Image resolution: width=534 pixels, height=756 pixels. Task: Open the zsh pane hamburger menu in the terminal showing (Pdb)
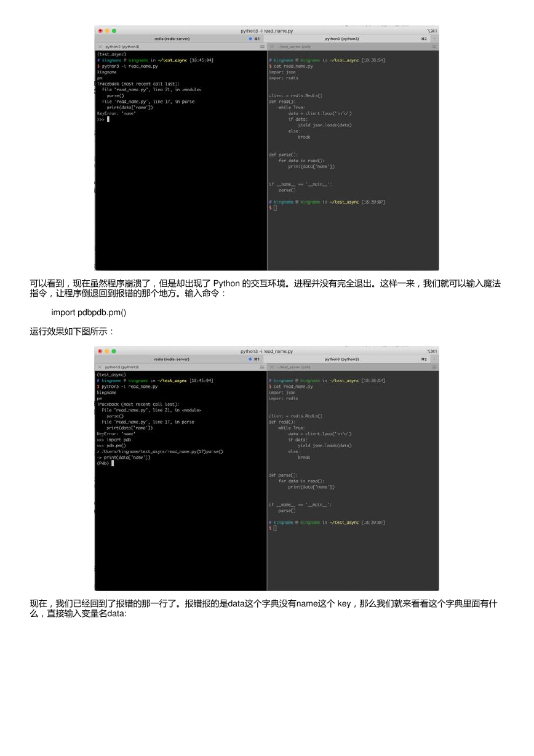pyautogui.click(x=434, y=367)
